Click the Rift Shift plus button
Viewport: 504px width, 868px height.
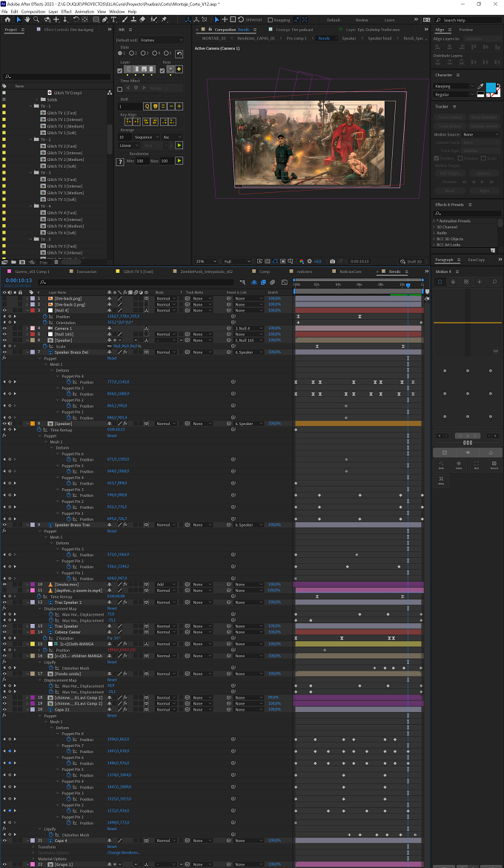(179, 106)
